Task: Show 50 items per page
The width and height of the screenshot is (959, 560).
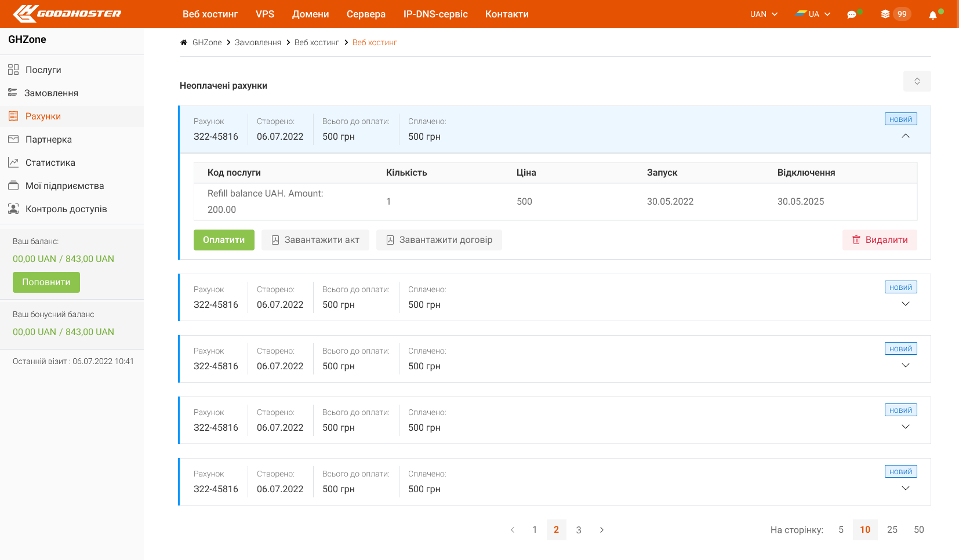Action: 919,530
